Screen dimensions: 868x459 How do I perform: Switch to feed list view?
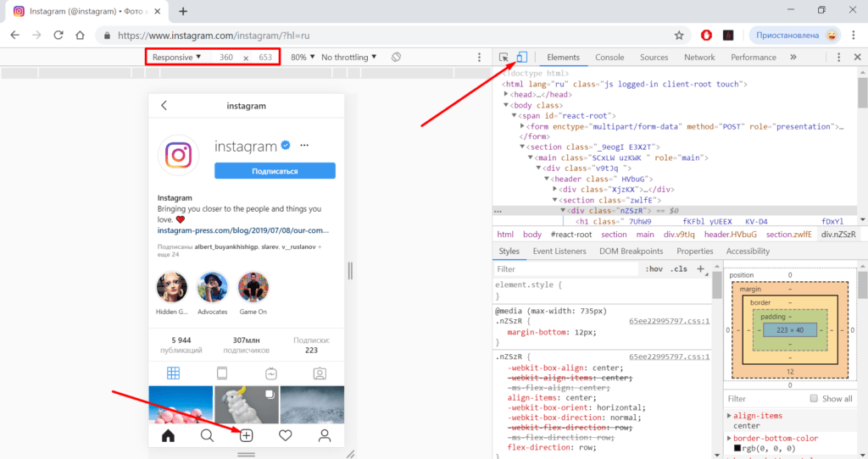[x=222, y=373]
